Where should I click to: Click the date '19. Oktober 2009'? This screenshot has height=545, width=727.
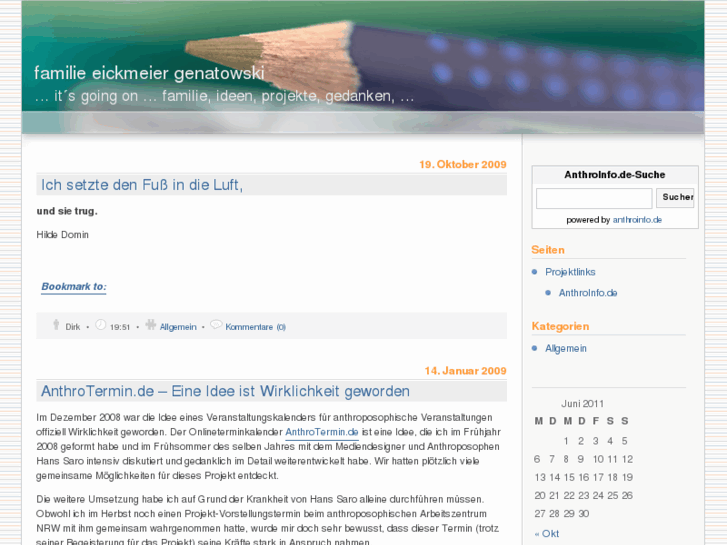tap(463, 165)
